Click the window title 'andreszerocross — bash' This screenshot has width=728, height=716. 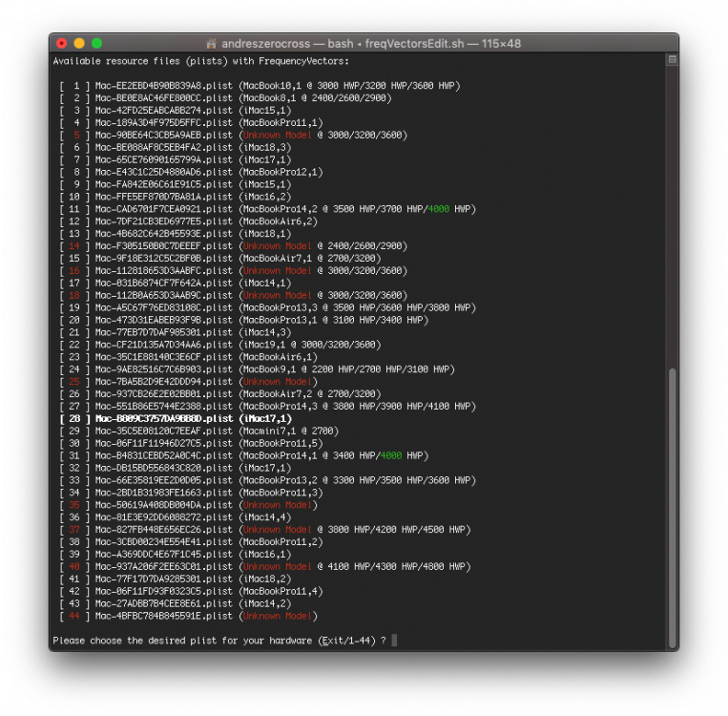click(x=287, y=44)
